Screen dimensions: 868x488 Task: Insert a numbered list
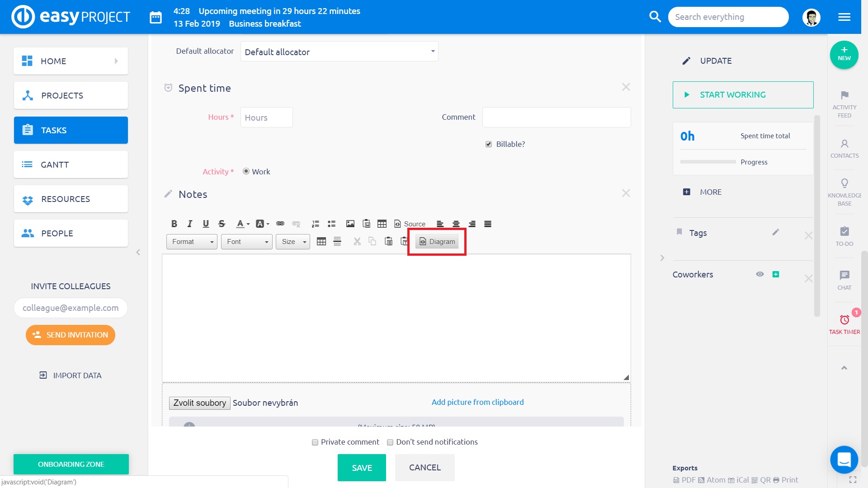[315, 224]
